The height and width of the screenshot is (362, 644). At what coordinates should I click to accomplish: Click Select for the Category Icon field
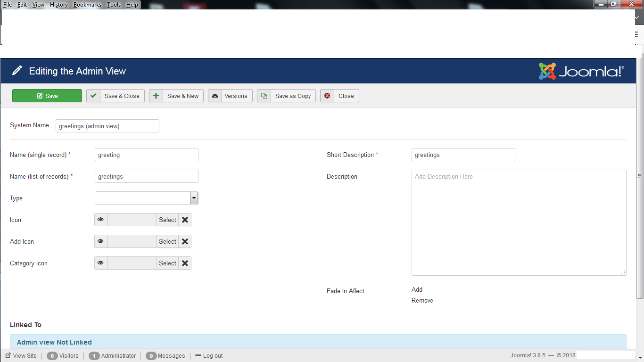click(x=167, y=263)
